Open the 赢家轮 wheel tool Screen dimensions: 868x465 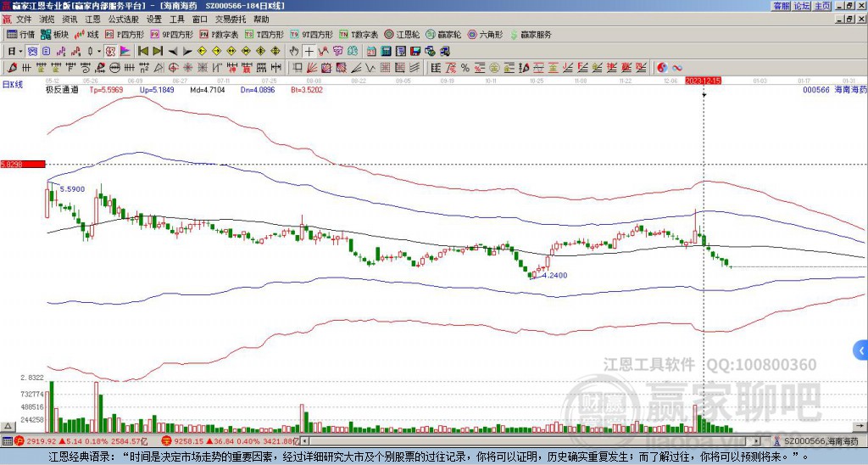[x=442, y=34]
